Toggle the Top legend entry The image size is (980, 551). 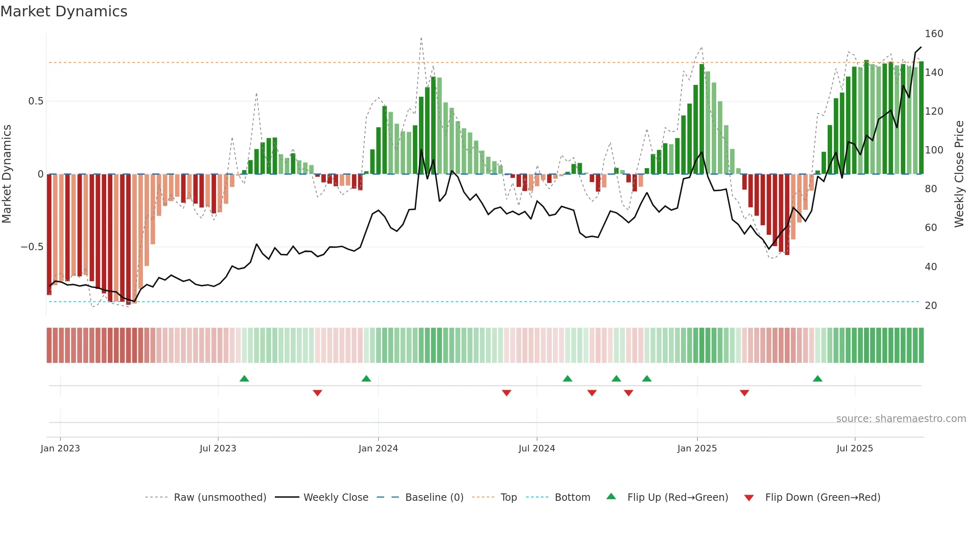coord(494,497)
